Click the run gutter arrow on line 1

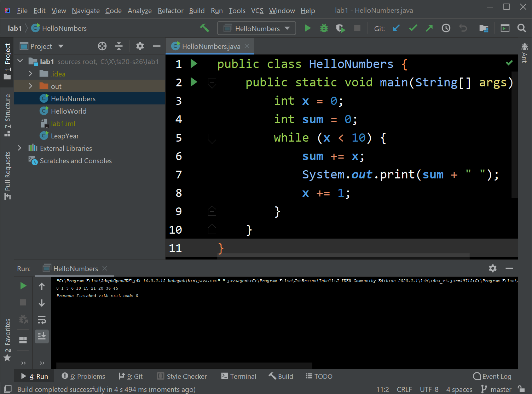194,64
